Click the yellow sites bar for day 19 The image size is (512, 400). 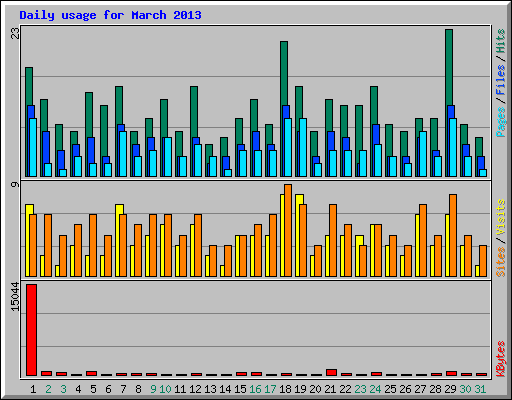[x=298, y=235]
